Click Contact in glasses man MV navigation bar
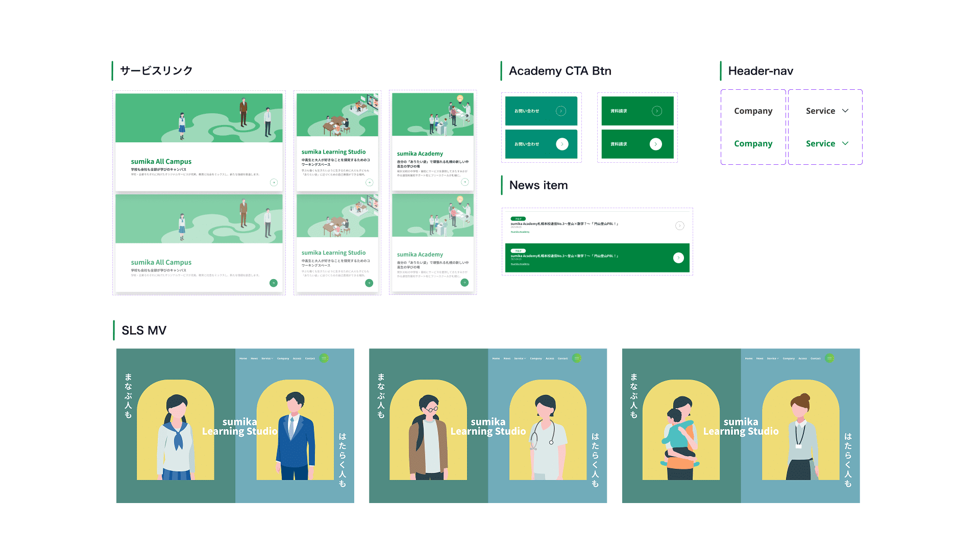 (562, 359)
